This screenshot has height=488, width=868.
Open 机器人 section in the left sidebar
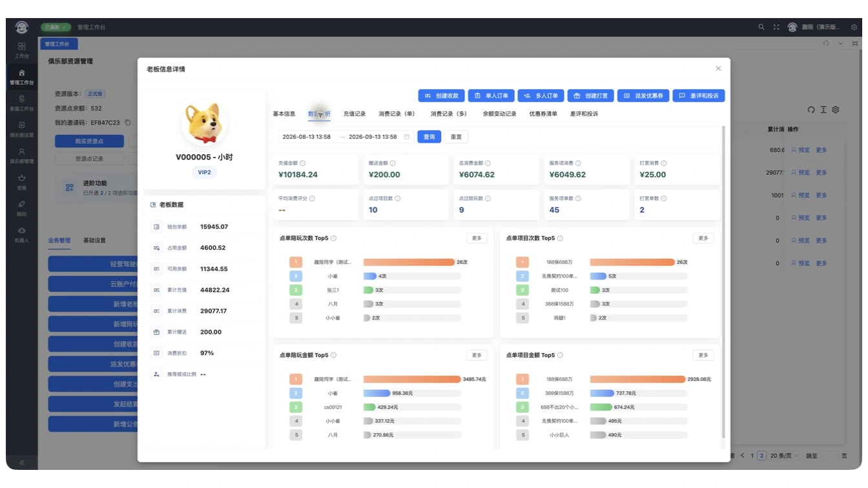[x=21, y=234]
